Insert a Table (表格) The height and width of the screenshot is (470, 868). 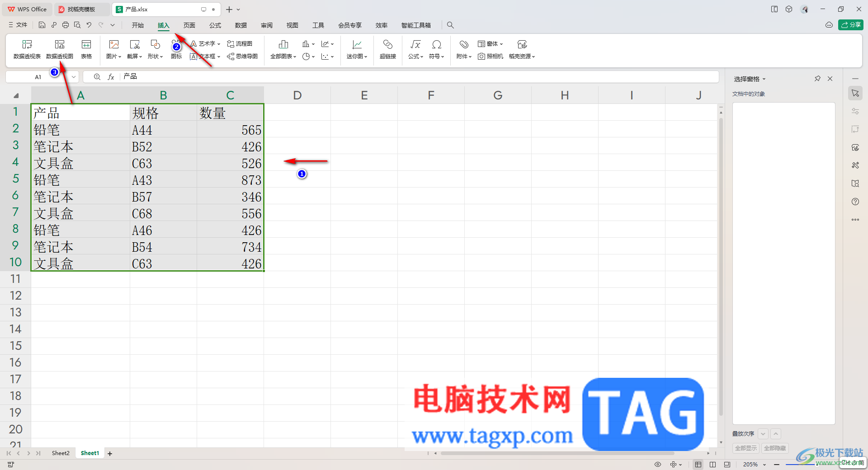pos(86,50)
